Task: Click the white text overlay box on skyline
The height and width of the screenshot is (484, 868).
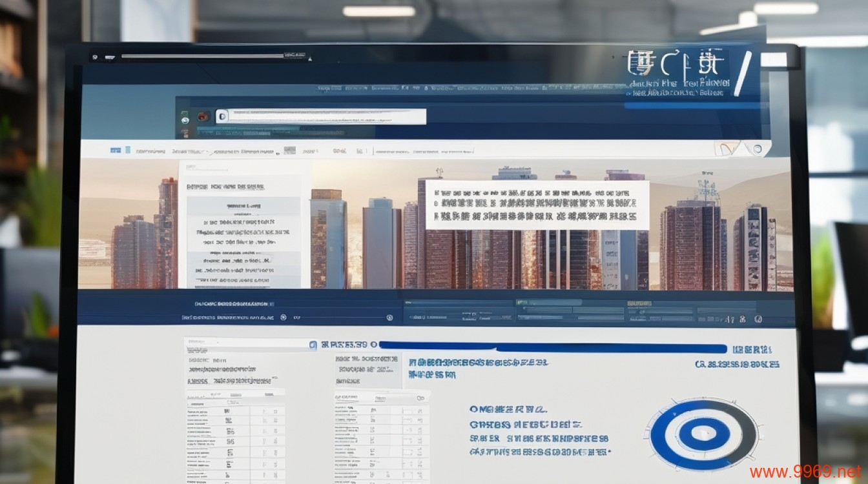Action: [x=537, y=205]
